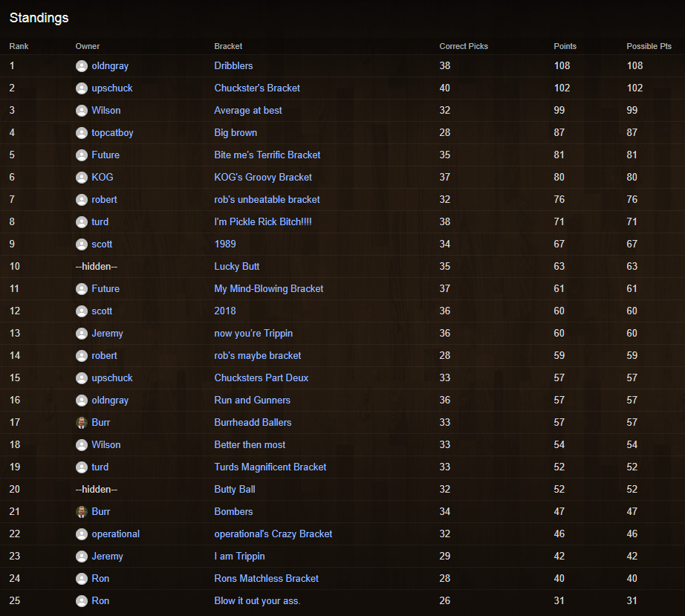Open My Mind-Blowing Bracket
Screen dimensions: 685x616
pyautogui.click(x=269, y=288)
